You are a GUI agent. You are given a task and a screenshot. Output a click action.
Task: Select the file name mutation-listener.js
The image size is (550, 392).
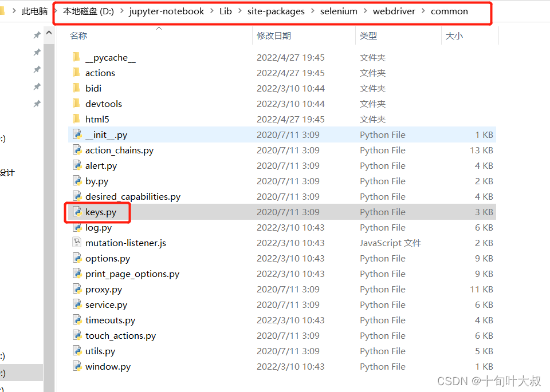[x=125, y=243]
